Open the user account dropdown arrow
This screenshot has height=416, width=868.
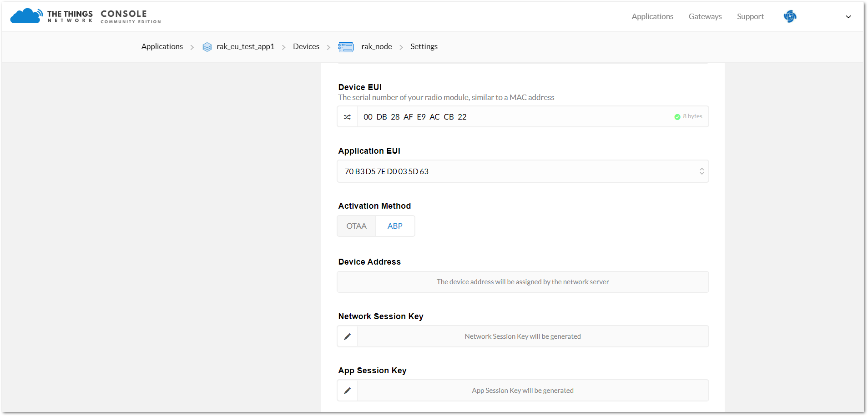coord(848,17)
